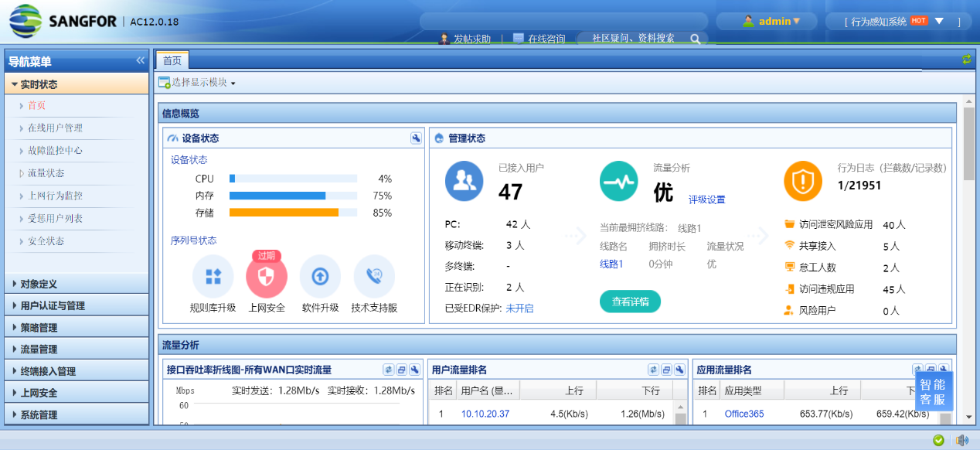This screenshot has width=980, height=450.
Task: Expand the 对象定义 menu section
Action: tap(76, 284)
